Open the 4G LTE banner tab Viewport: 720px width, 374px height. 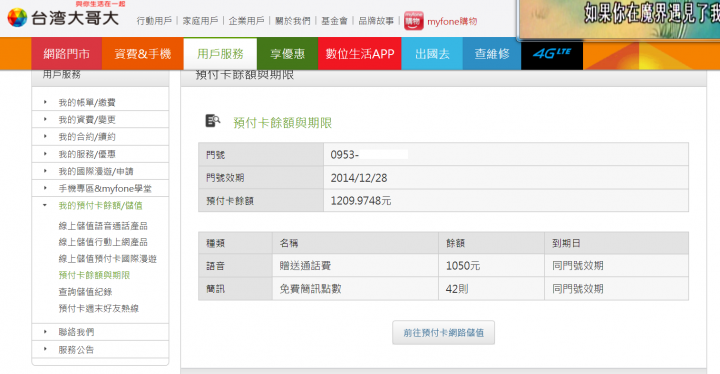click(x=552, y=54)
